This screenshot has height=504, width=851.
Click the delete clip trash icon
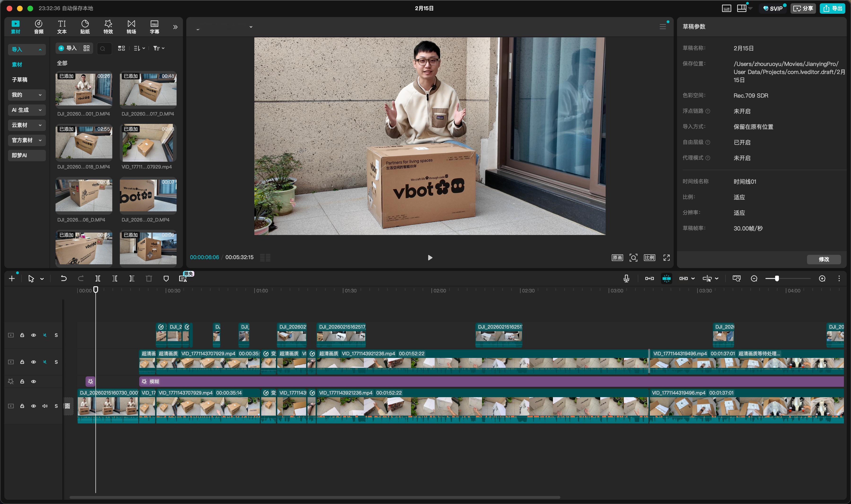click(x=149, y=278)
